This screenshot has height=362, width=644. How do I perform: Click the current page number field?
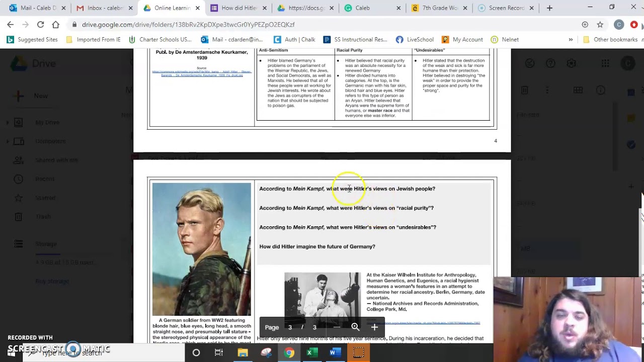290,327
